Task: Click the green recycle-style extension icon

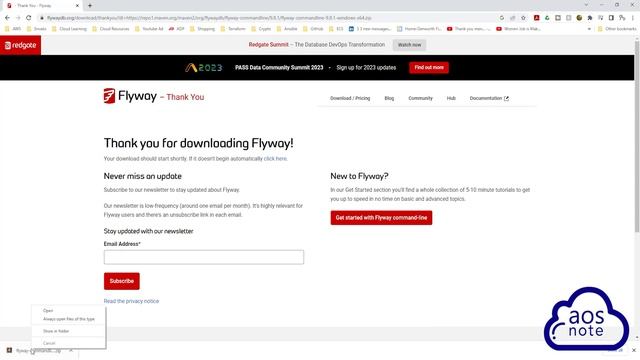Action: [547, 18]
